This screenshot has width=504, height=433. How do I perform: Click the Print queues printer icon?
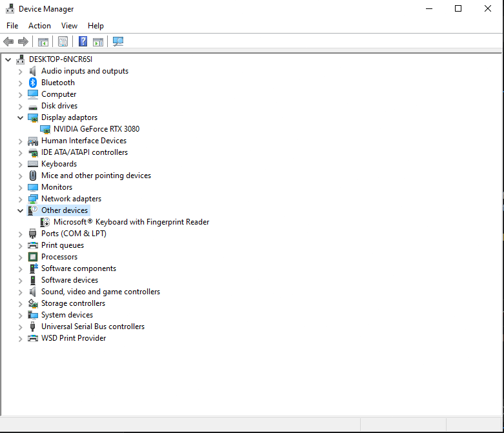(x=33, y=246)
